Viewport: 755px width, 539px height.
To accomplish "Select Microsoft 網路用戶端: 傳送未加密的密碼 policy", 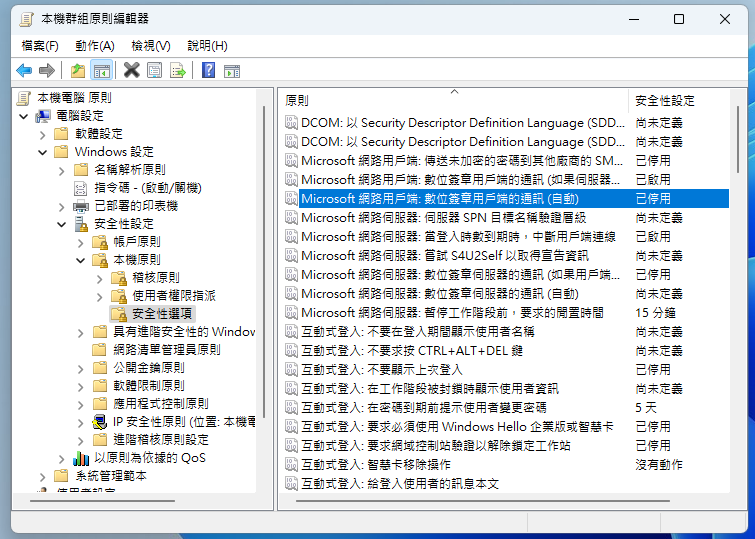I will pyautogui.click(x=506, y=160).
